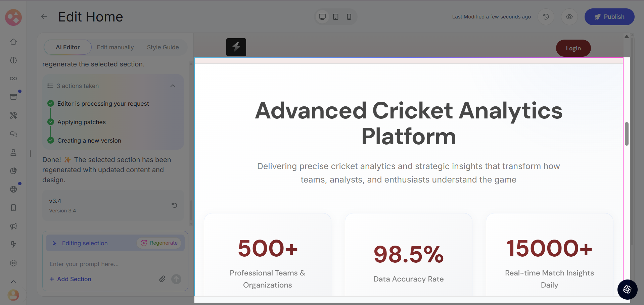644x305 pixels.
Task: Switch to tablet preview mode
Action: click(335, 17)
